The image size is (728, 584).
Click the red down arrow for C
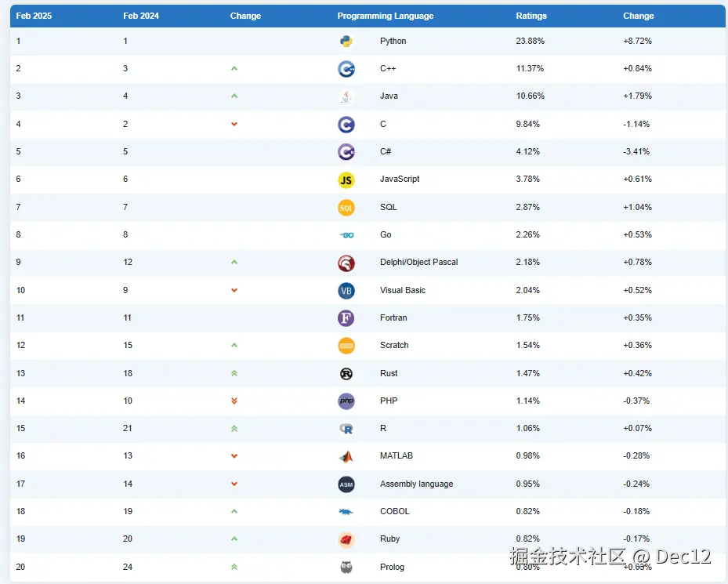click(x=234, y=125)
